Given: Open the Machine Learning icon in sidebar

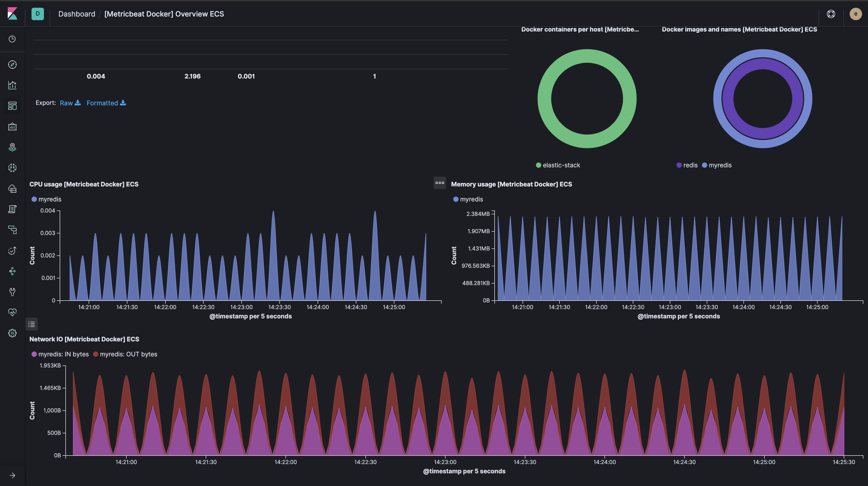Looking at the screenshot, I should (12, 168).
